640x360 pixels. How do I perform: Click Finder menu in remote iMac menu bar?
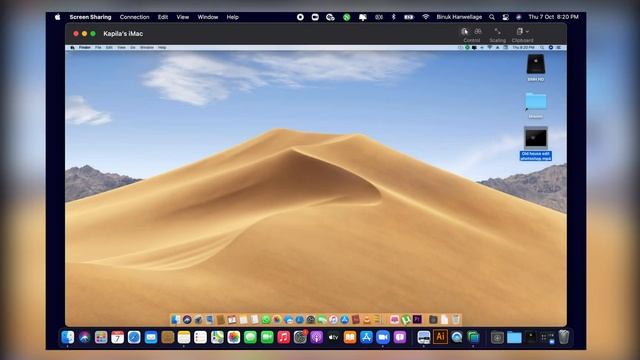pos(84,48)
